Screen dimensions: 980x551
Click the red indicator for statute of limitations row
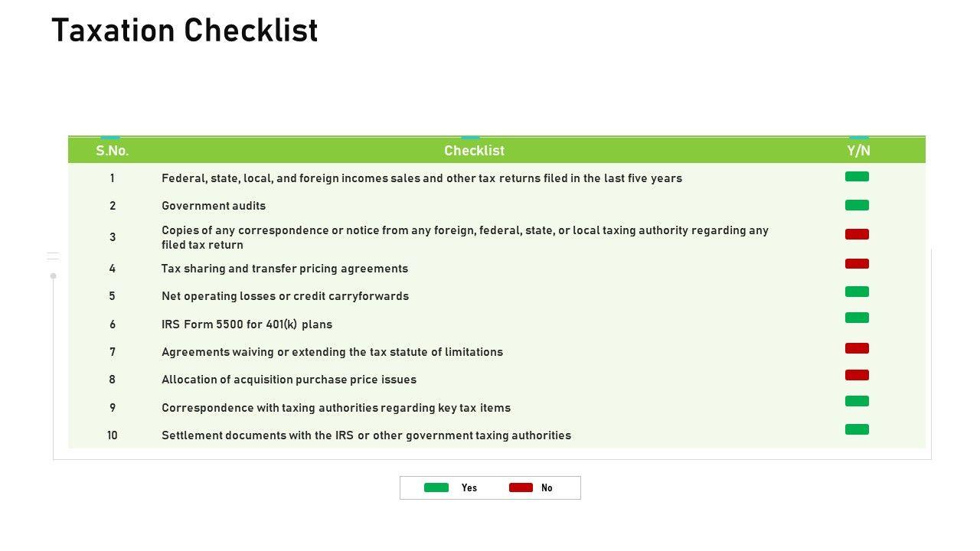coord(857,348)
